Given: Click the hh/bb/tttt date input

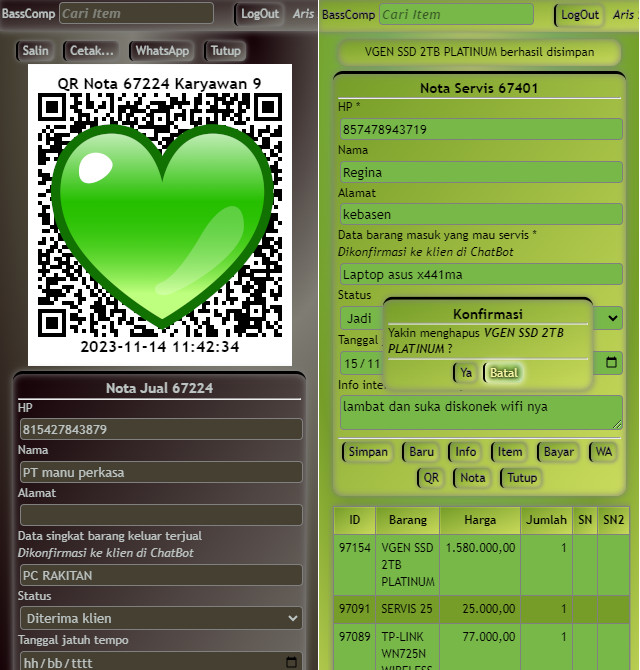Looking at the screenshot, I should (x=161, y=661).
